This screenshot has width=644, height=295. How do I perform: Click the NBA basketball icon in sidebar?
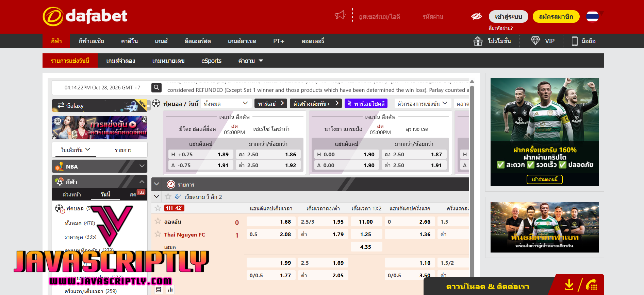pos(59,166)
